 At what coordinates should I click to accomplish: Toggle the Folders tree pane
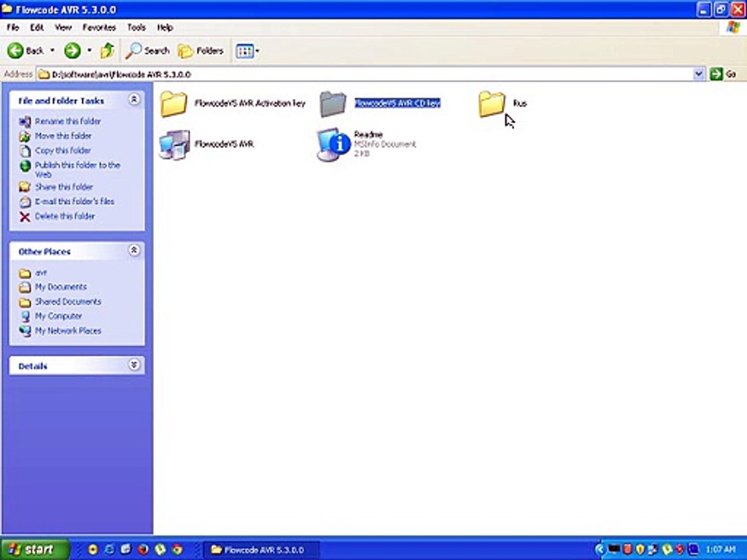tap(200, 50)
